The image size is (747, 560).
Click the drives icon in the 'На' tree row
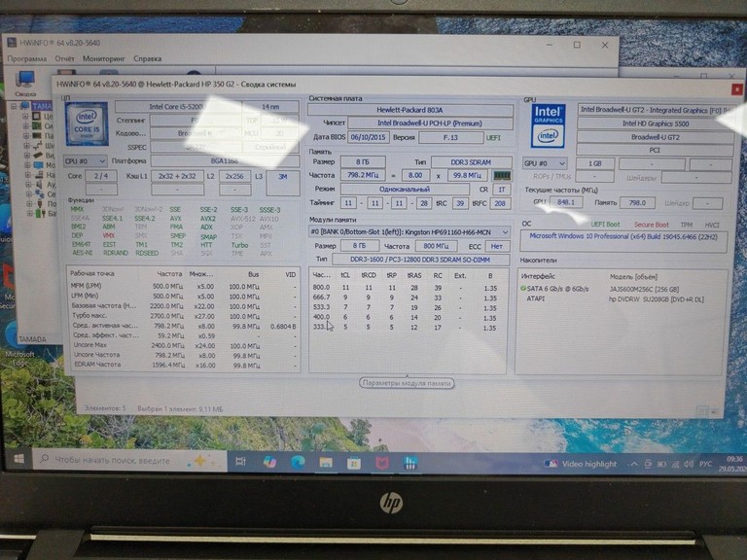pyautogui.click(x=39, y=175)
